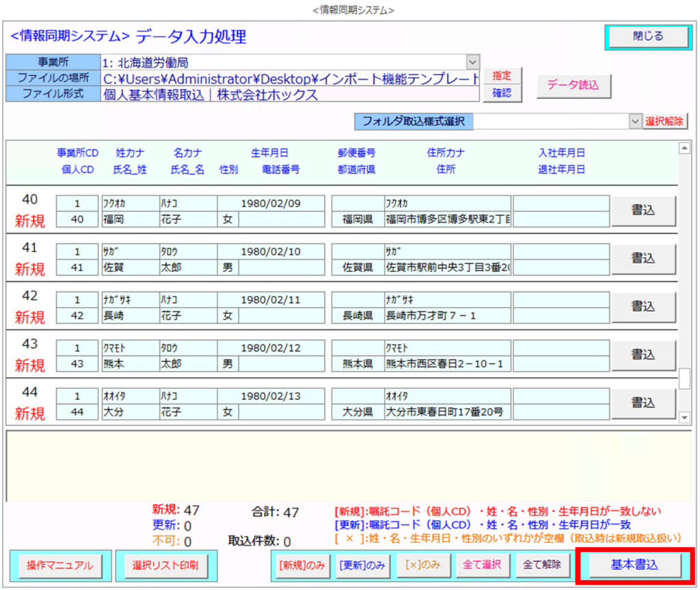Click the 閉じる (close) button
This screenshot has height=590, width=700.
tap(647, 37)
